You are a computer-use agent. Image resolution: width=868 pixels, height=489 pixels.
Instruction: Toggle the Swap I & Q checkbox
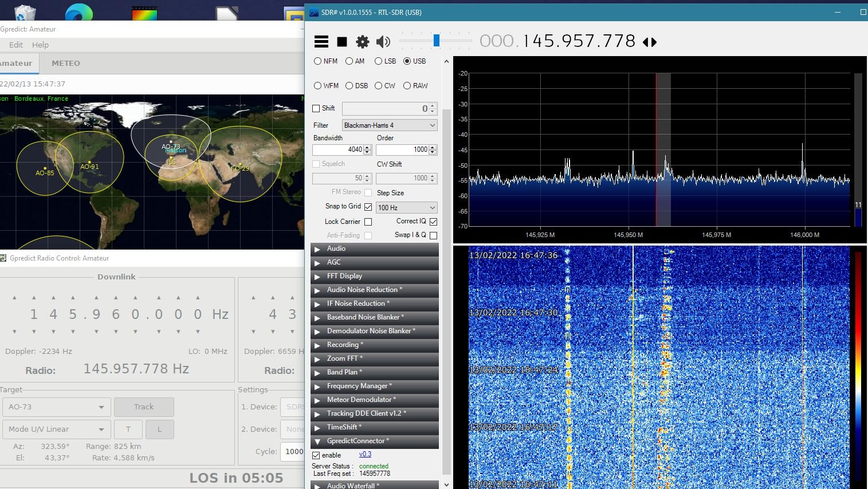tap(433, 235)
